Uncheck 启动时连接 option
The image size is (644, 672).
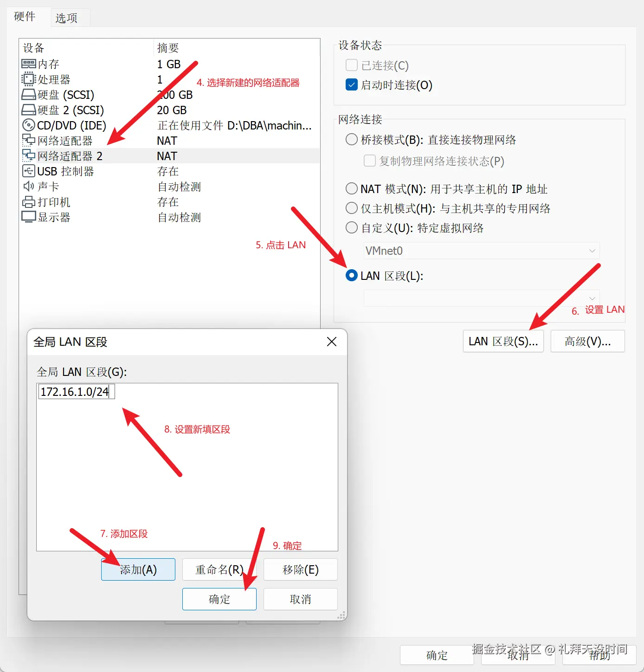pos(351,85)
